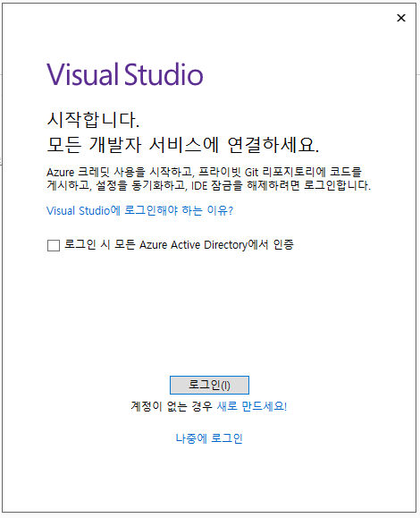Click the '로그인 시 모든 Azure Active Directory에서 인증' label
Viewport: 420px width, 518px height.
pos(179,245)
